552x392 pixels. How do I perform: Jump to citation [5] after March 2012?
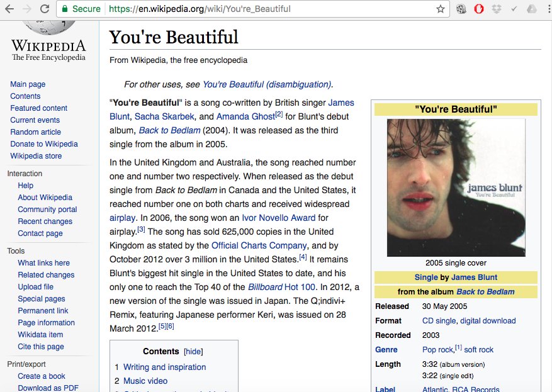tap(162, 326)
